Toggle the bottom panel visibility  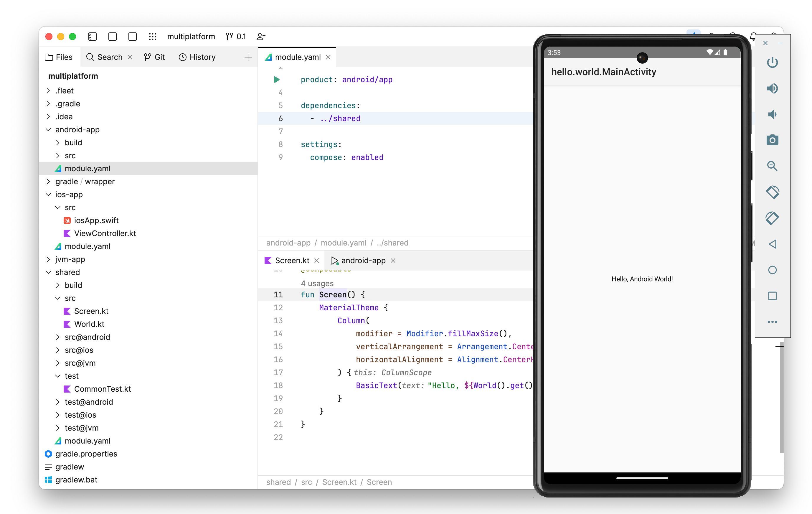click(112, 37)
